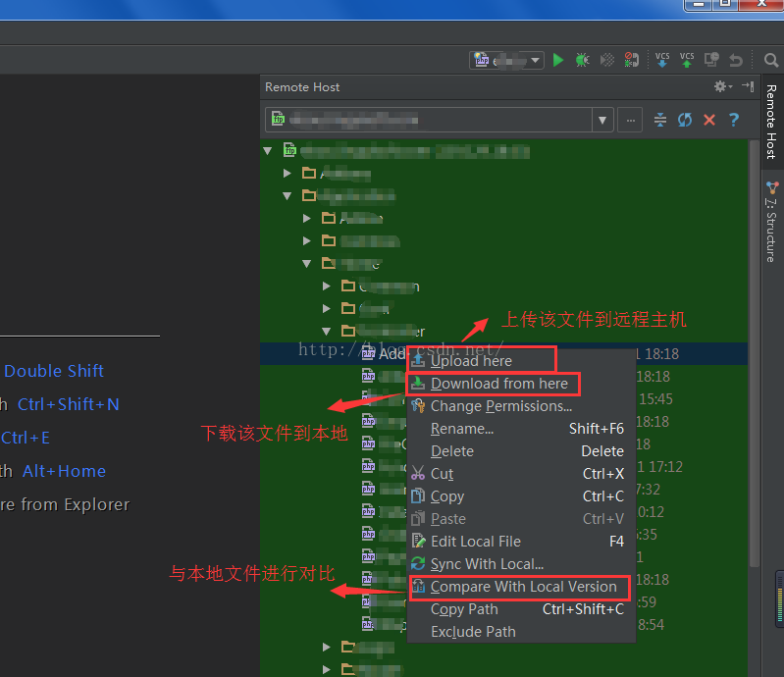Click the Alt+Home shortcut hint
Image resolution: width=784 pixels, height=677 pixels.
pyautogui.click(x=64, y=471)
